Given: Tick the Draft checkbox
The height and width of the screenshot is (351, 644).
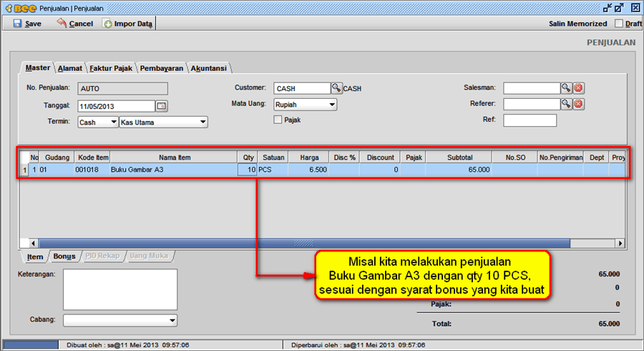Looking at the screenshot, I should coord(619,24).
